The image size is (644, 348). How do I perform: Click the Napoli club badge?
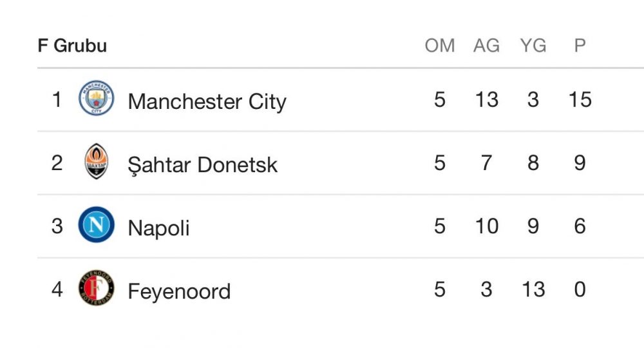97,225
